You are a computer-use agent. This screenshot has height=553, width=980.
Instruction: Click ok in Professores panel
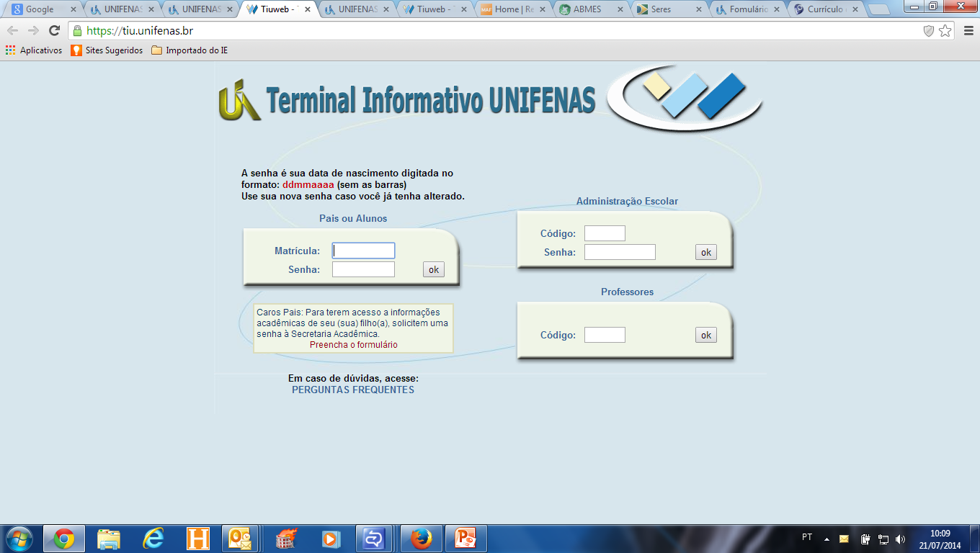(x=706, y=335)
